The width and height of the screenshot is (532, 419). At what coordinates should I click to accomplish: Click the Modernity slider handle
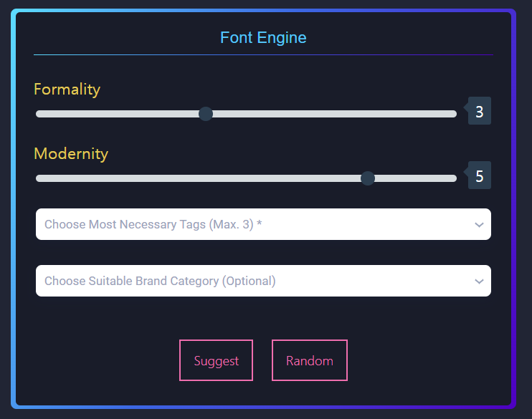click(x=368, y=178)
